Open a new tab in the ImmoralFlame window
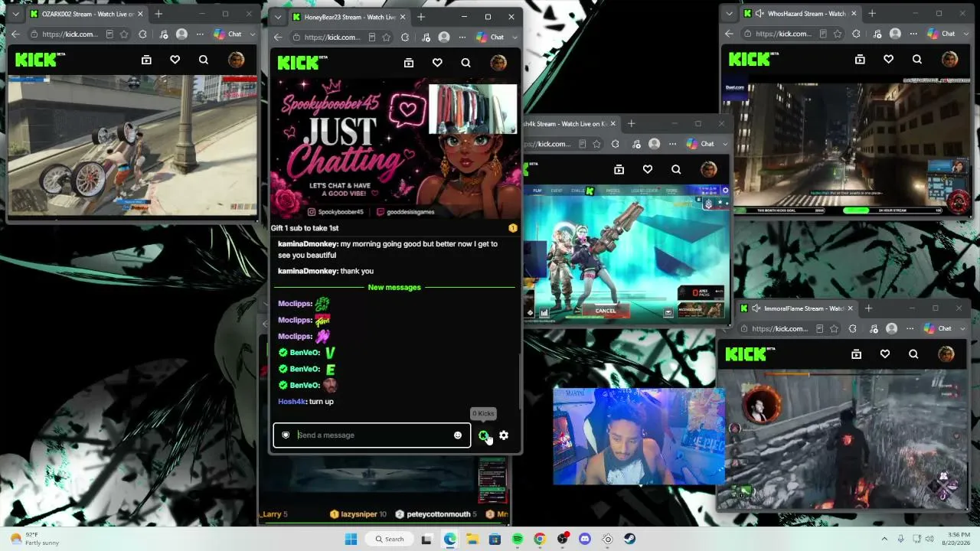Screen dimensions: 980x551 click(868, 308)
